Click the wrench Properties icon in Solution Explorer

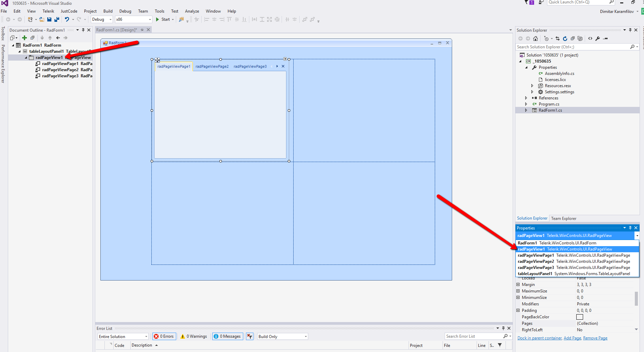coord(598,38)
